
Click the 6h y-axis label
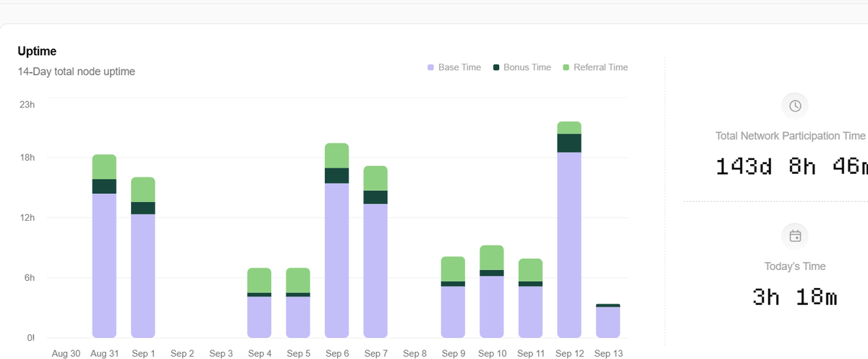[x=29, y=278]
